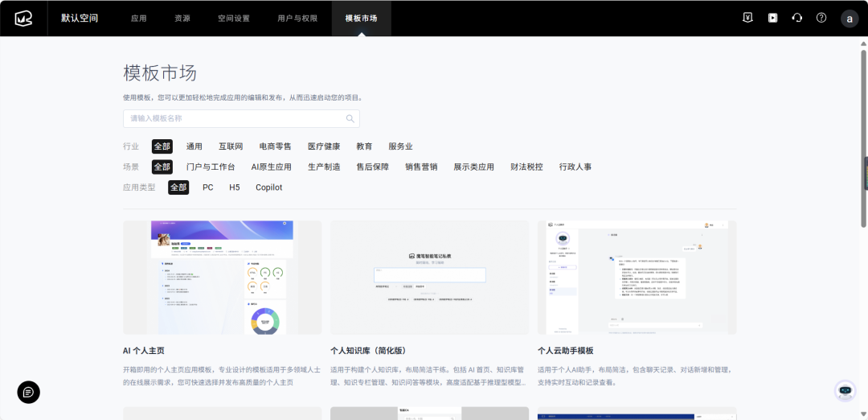This screenshot has width=868, height=420.
Task: Click the logo icon in top-left corner
Action: [x=22, y=18]
